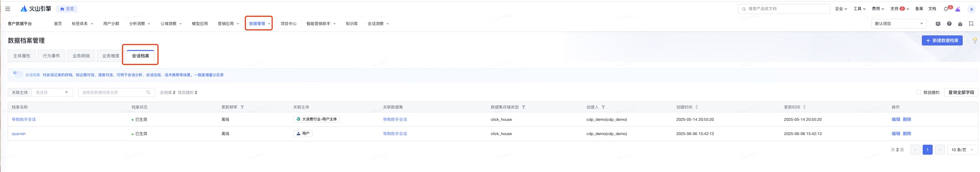Click 编辑 for spanish row

[896, 134]
